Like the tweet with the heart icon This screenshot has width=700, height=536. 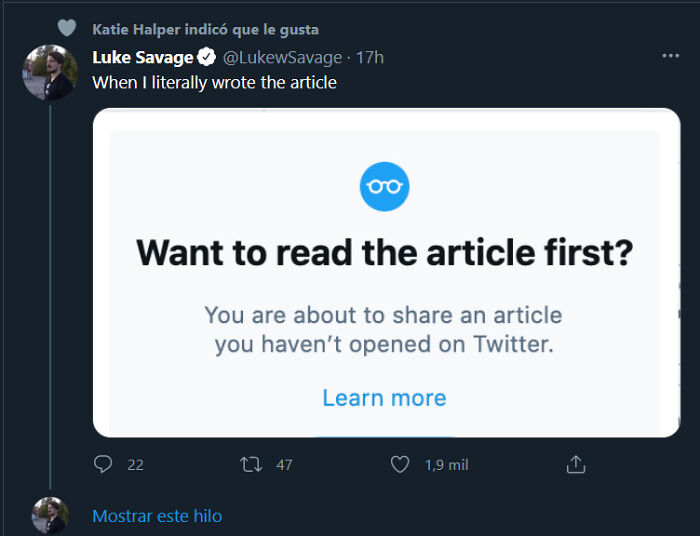pos(400,464)
